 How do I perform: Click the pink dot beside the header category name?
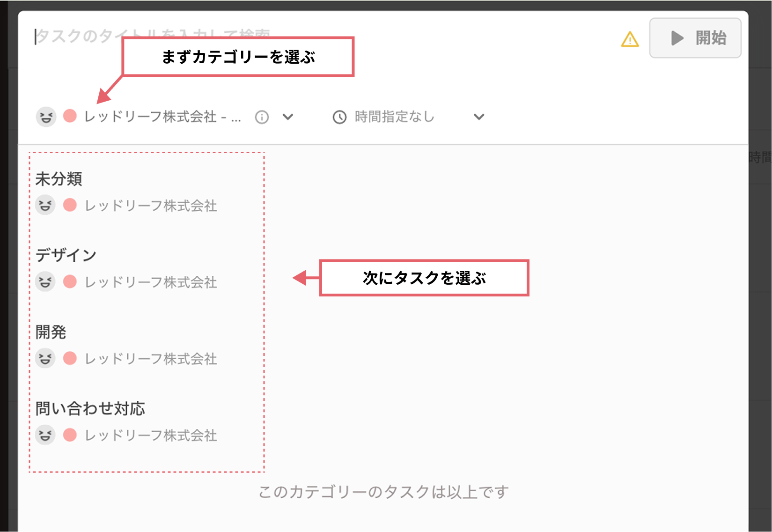coord(69,117)
